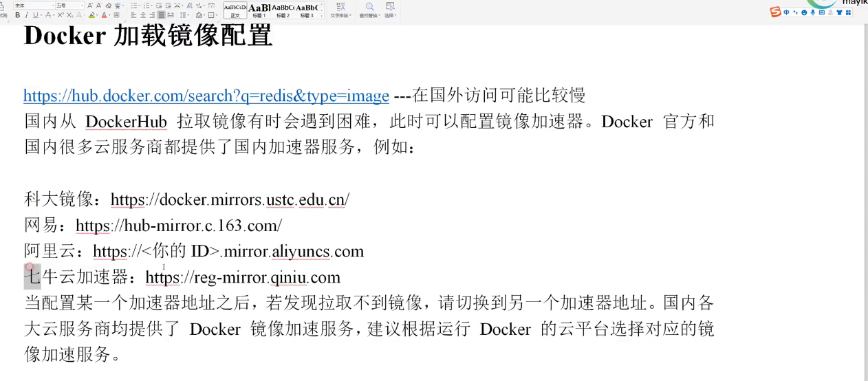Open line spacing dropdown arrow

(188, 15)
